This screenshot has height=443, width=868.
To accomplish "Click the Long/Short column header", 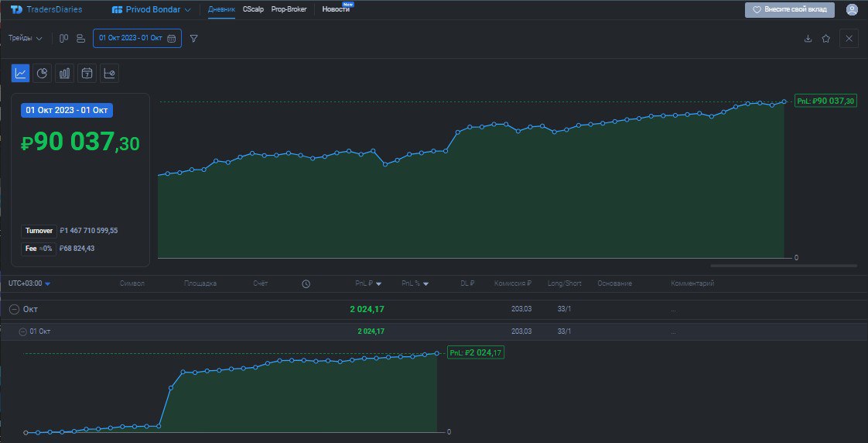I will point(564,284).
